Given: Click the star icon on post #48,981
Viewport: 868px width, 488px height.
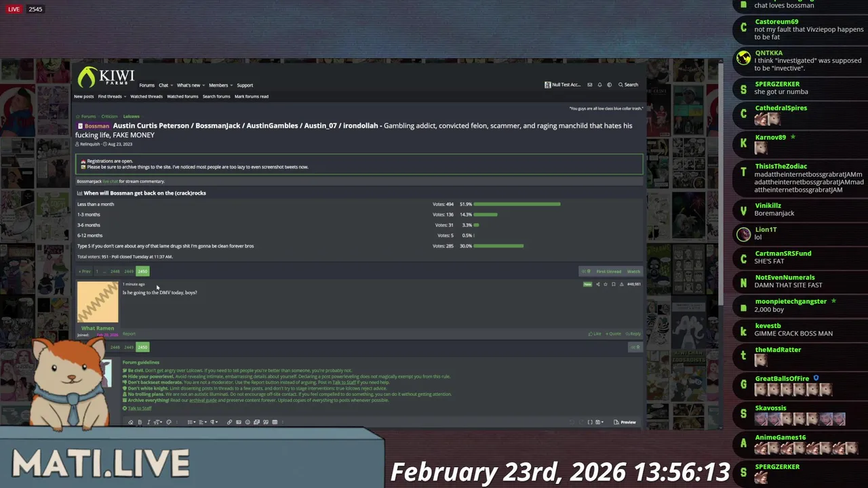Looking at the screenshot, I should (606, 284).
